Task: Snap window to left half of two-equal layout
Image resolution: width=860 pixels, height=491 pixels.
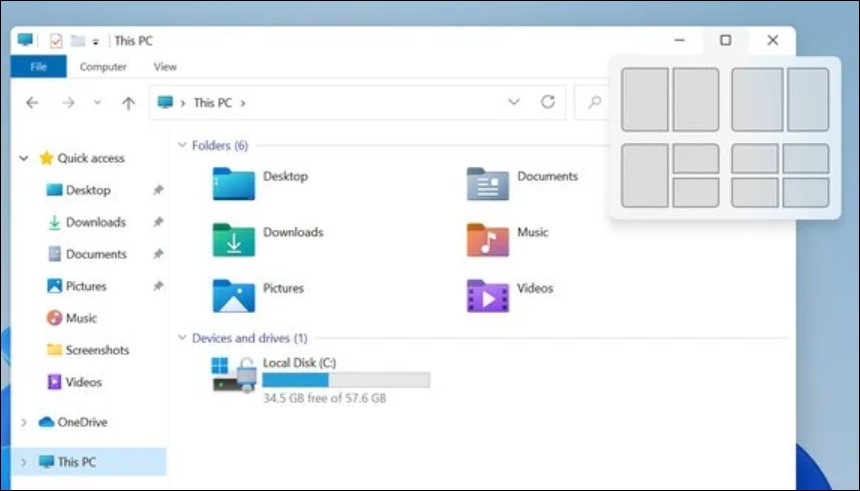Action: (644, 99)
